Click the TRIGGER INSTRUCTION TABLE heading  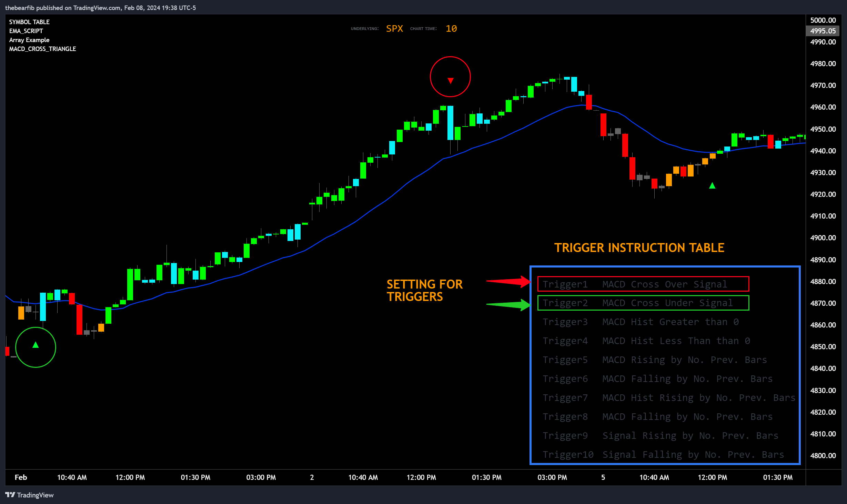tap(639, 248)
